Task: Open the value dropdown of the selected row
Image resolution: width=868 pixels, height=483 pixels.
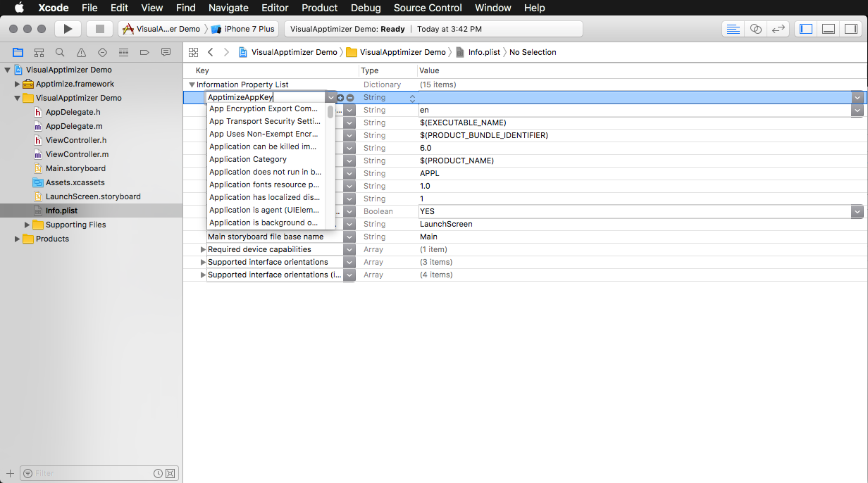Action: [857, 98]
